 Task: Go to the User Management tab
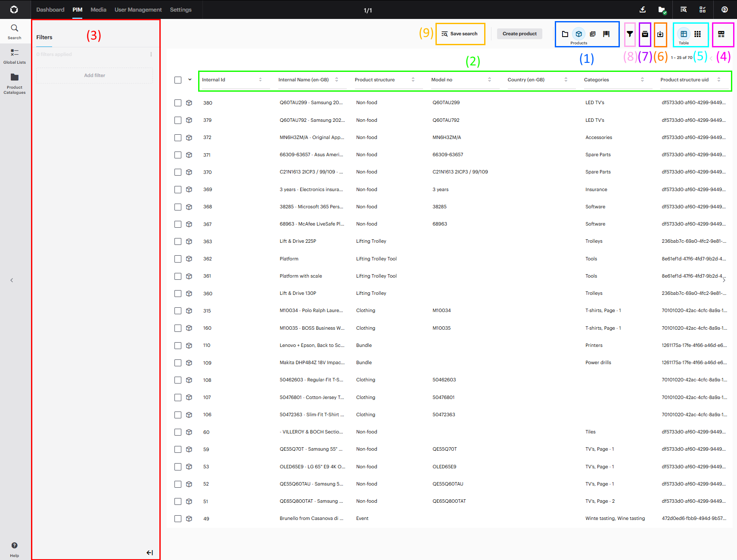[138, 9]
